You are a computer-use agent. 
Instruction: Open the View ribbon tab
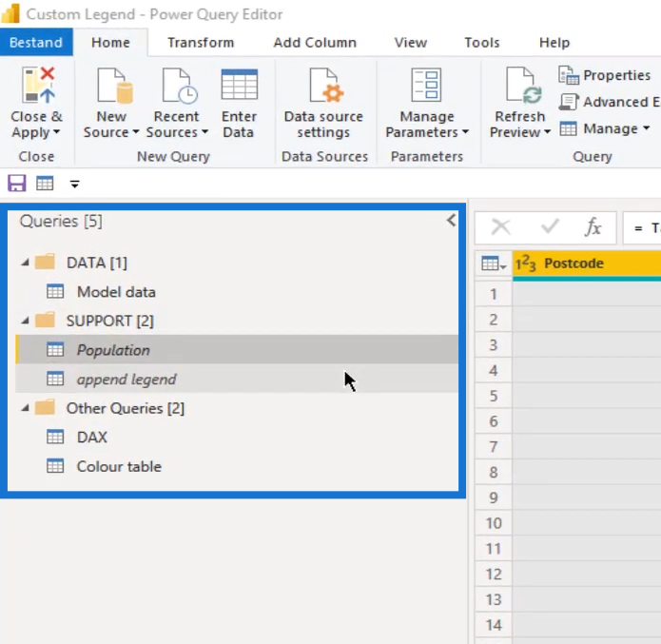tap(411, 42)
